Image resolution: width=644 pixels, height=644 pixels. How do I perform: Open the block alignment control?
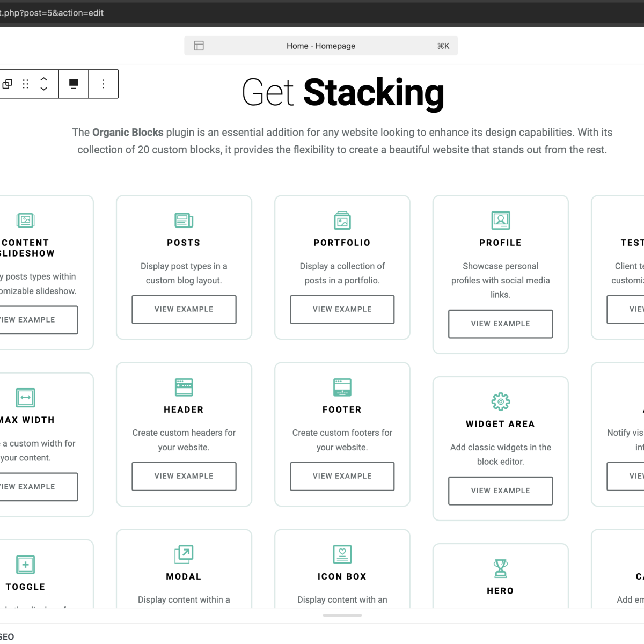[x=74, y=84]
